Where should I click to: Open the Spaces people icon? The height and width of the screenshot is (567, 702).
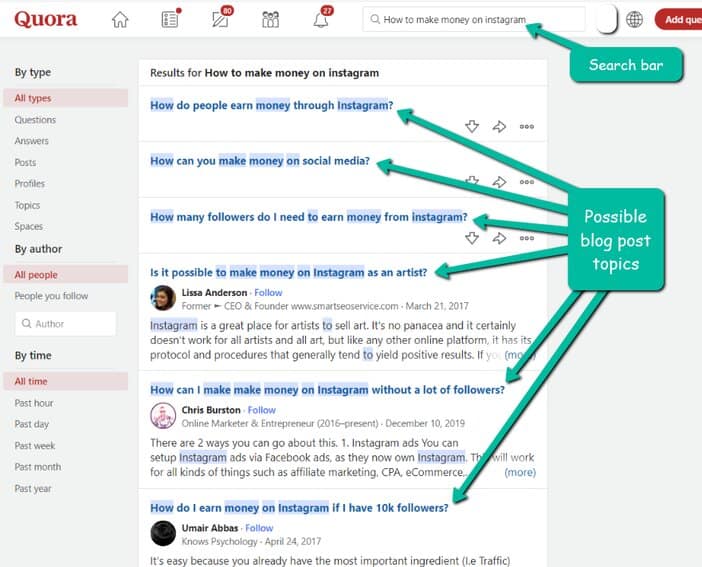point(270,19)
